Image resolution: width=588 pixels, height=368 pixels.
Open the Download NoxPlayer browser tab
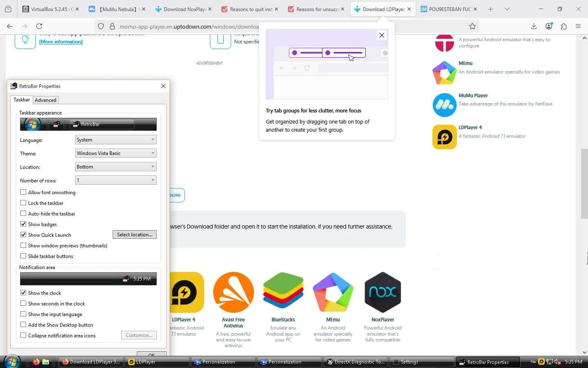tap(184, 9)
